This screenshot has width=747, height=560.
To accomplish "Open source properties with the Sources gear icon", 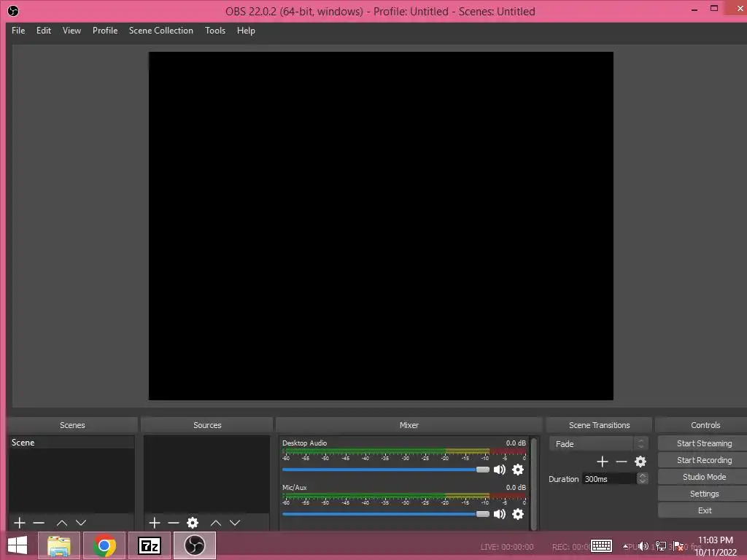I will tap(193, 523).
